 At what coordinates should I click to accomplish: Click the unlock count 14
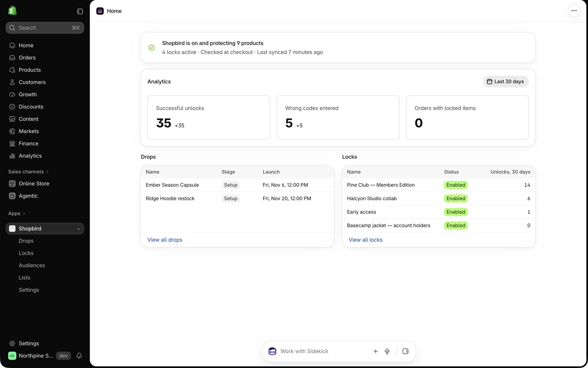[527, 185]
